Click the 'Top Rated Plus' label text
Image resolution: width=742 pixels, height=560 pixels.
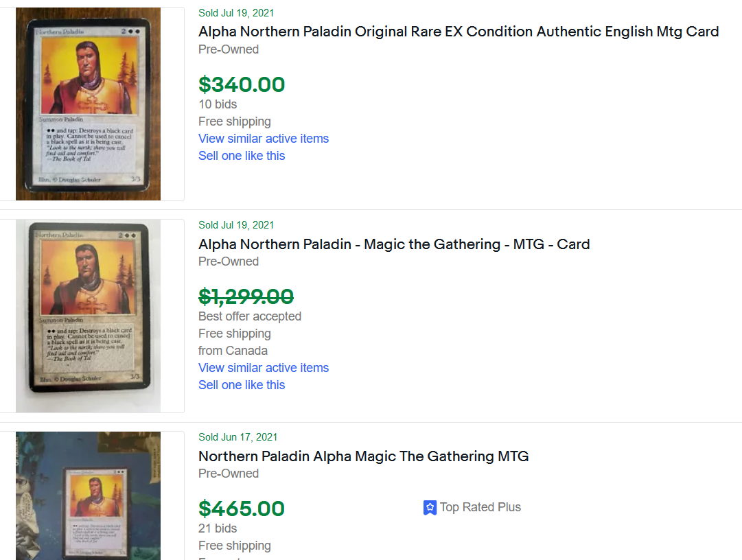tap(480, 507)
